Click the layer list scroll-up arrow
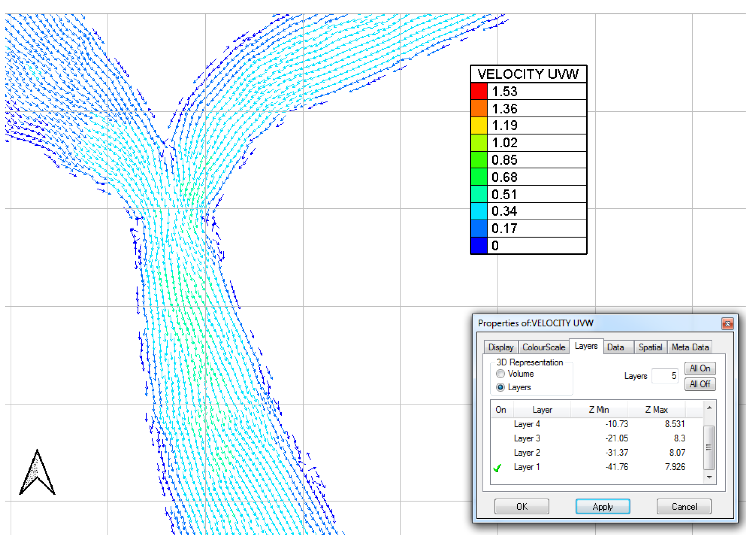Viewport: 756px width, 548px height. pyautogui.click(x=710, y=408)
